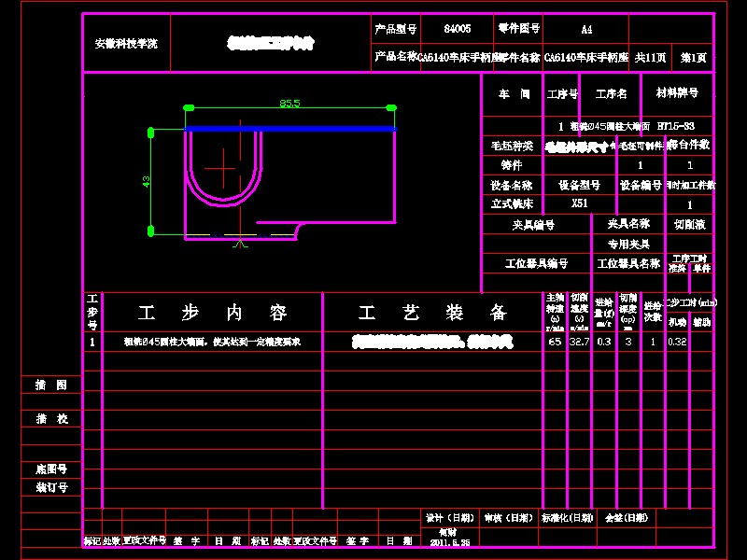Click the cutting speed value 32.7

point(579,342)
